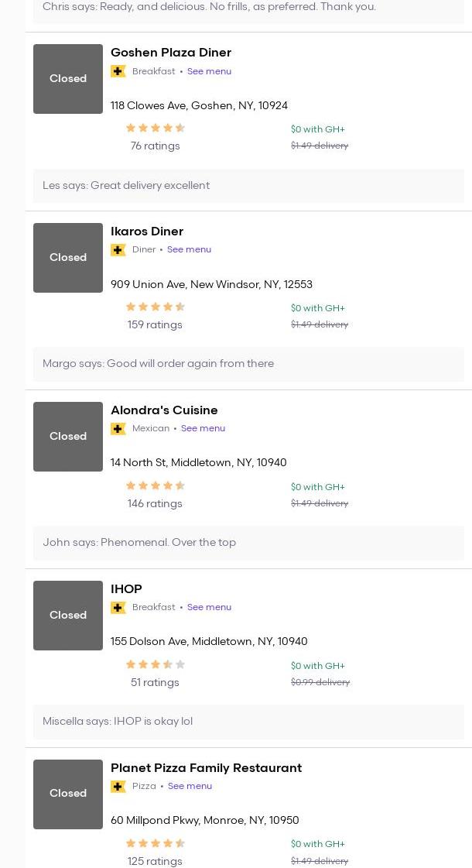Click GH+ badge for Planet Pizza Family Restaurant
The width and height of the screenshot is (472, 868).
point(118,787)
